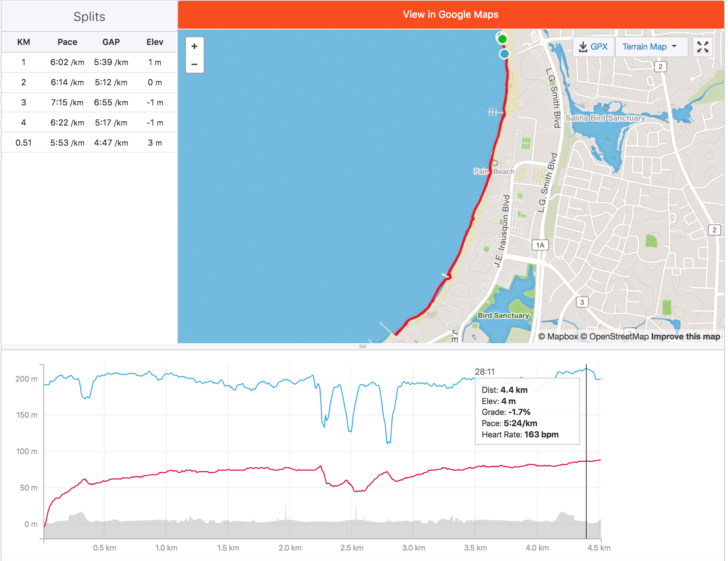This screenshot has width=728, height=561.
Task: Click the green start marker on map
Action: coord(502,39)
